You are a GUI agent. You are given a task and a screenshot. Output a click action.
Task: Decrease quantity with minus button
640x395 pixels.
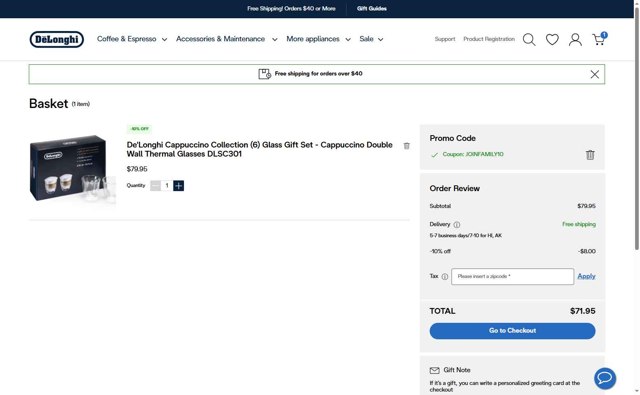pyautogui.click(x=156, y=186)
